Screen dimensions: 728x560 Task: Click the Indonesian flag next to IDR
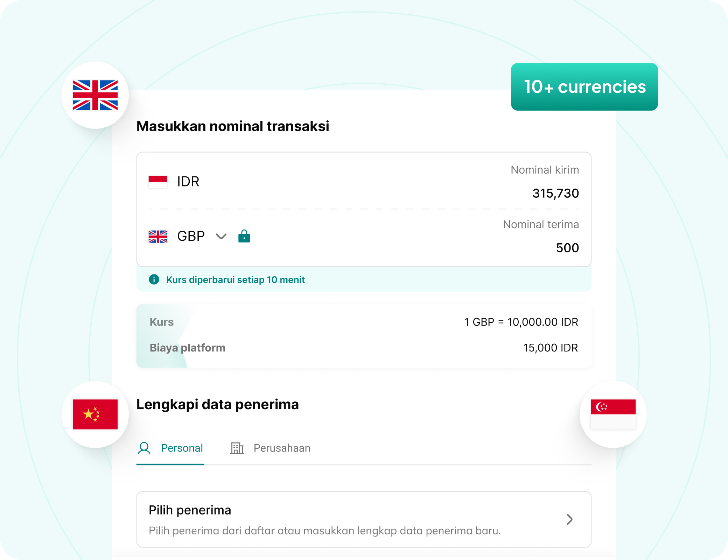tap(158, 182)
